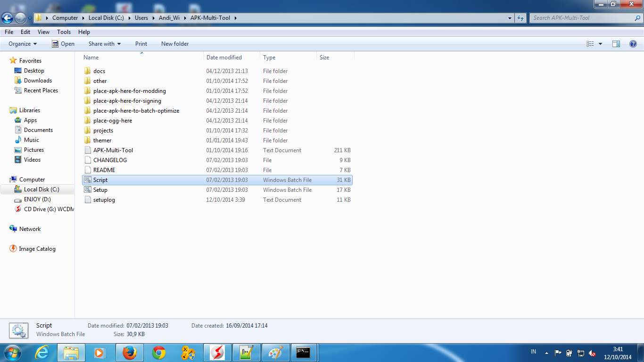The width and height of the screenshot is (644, 362).
Task: Open the Help question mark icon
Action: (x=633, y=44)
